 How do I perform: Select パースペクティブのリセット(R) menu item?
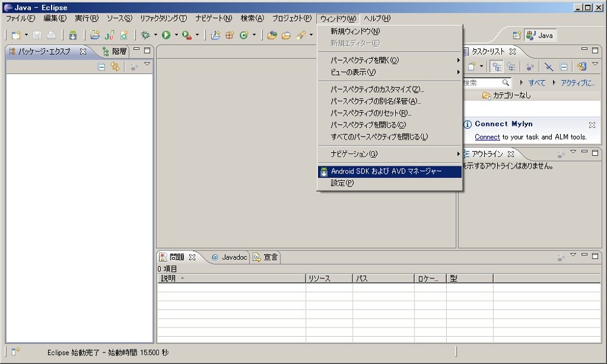pos(390,113)
